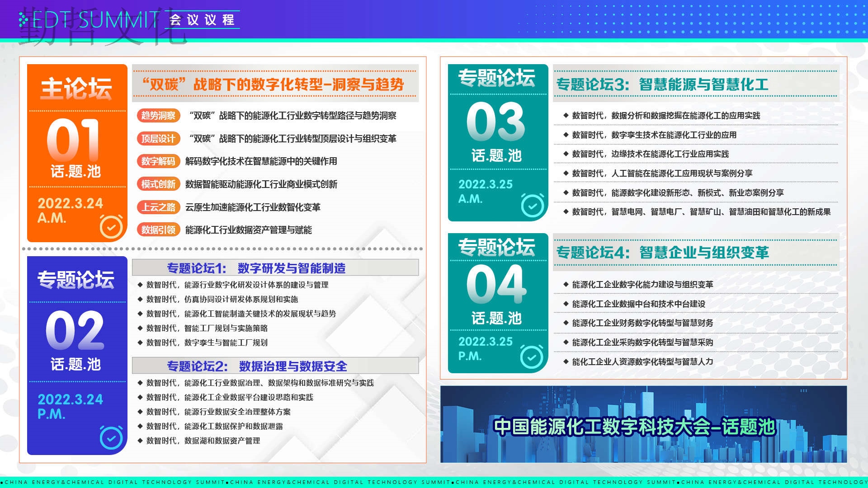868x488 pixels.
Task: Click 数据智能驱动能源化工行业商业模式创新
Action: coord(261,184)
